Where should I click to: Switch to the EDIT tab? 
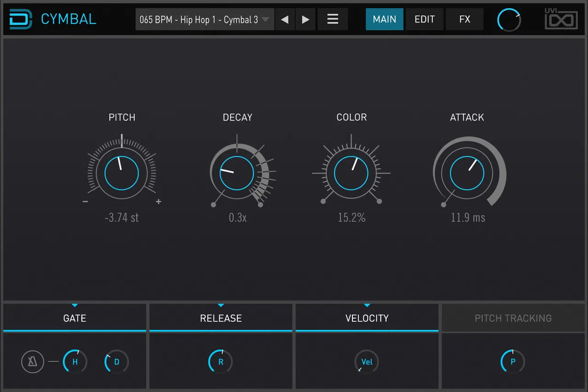424,20
